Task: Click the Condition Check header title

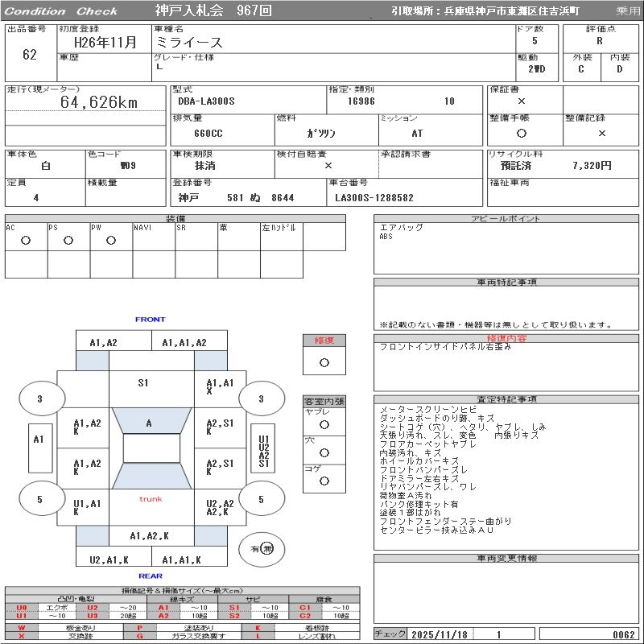Action: pos(61,11)
